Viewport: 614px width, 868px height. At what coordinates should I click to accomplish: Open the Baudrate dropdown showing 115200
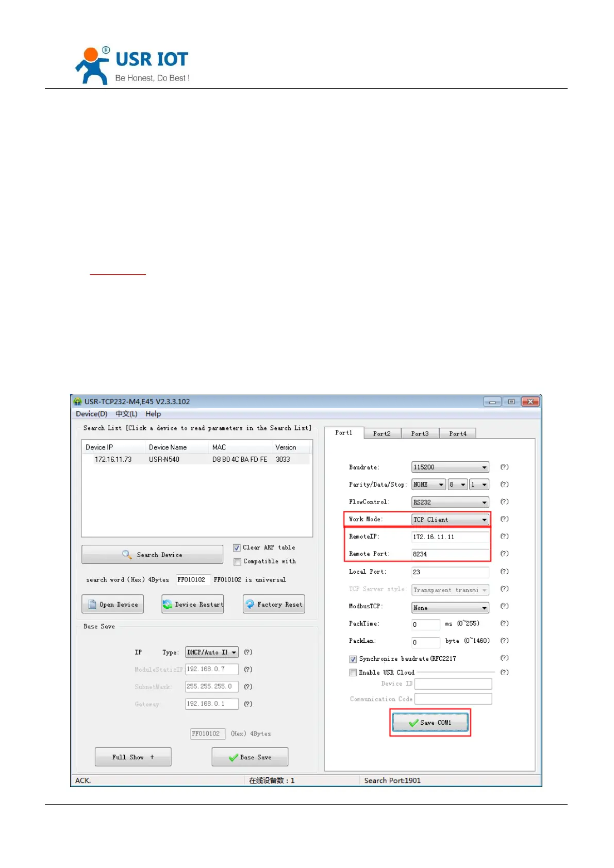(450, 468)
